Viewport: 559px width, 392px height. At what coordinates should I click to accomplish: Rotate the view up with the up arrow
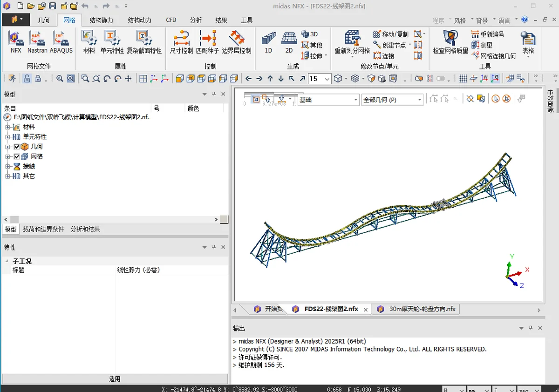point(270,79)
